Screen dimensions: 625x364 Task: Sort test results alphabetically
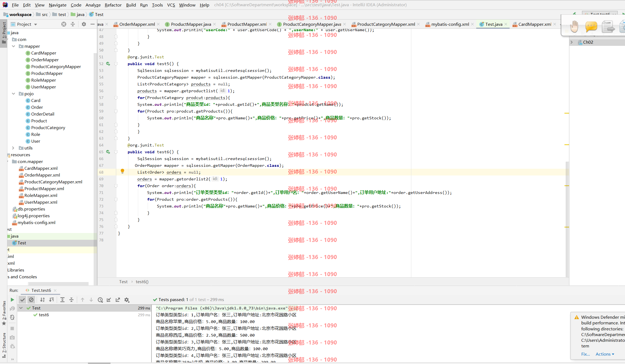pos(42,300)
